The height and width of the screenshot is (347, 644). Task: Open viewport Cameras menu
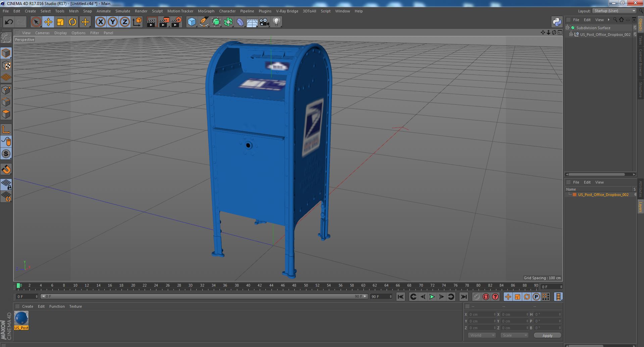click(x=42, y=33)
